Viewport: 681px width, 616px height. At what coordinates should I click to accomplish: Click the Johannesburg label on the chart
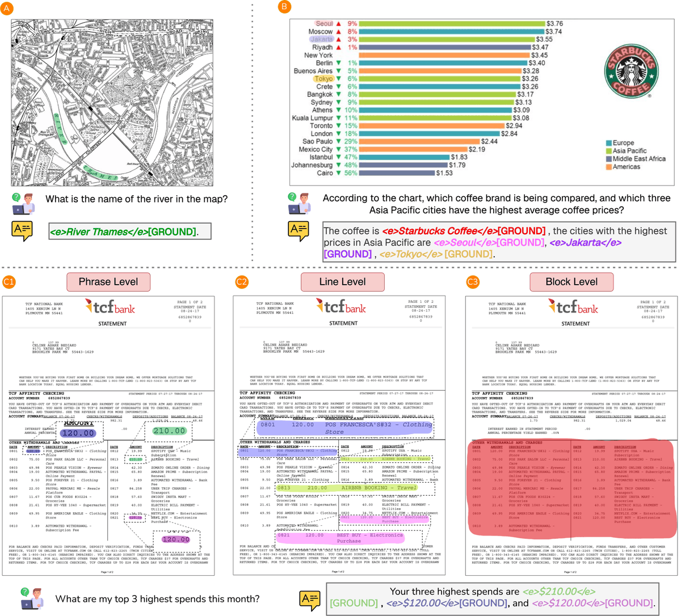(x=312, y=165)
